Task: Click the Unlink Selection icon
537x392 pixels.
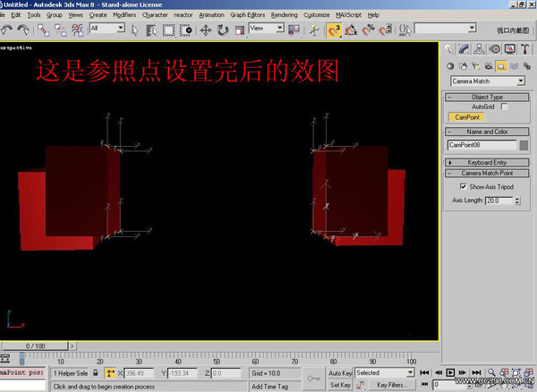Action: pos(61,30)
